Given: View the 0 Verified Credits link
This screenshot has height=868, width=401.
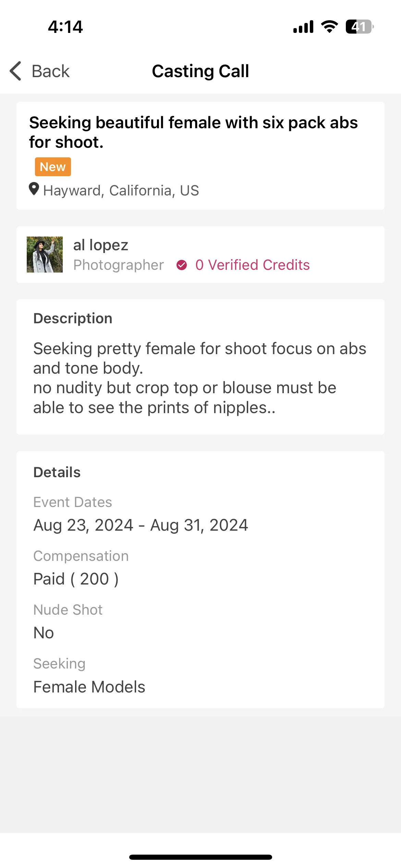Looking at the screenshot, I should [x=253, y=265].
